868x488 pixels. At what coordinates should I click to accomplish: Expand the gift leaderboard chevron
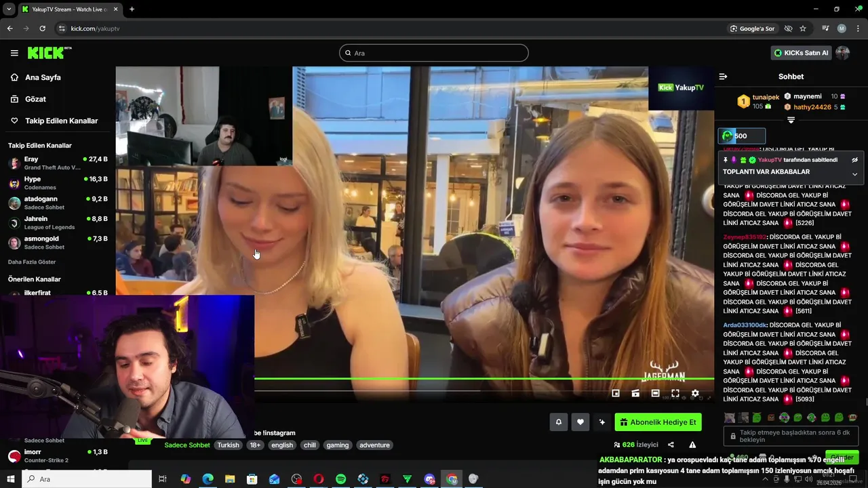click(791, 120)
